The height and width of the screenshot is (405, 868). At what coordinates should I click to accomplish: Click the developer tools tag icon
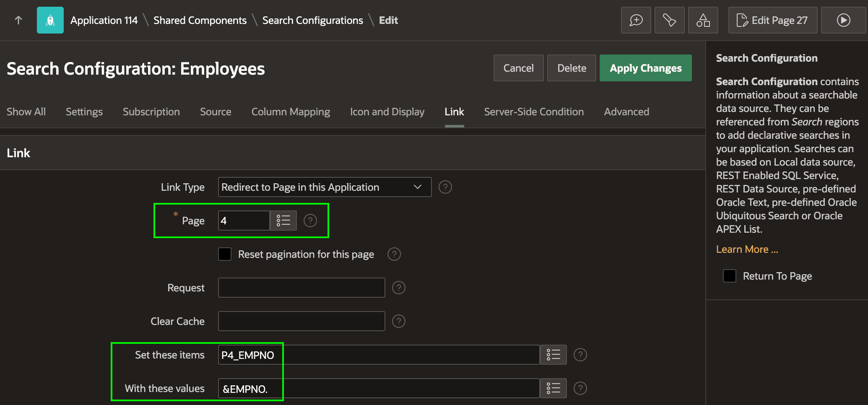[x=670, y=20]
